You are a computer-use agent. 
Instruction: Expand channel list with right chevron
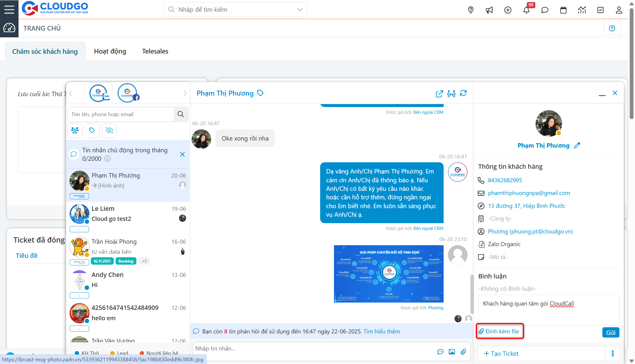point(185,93)
